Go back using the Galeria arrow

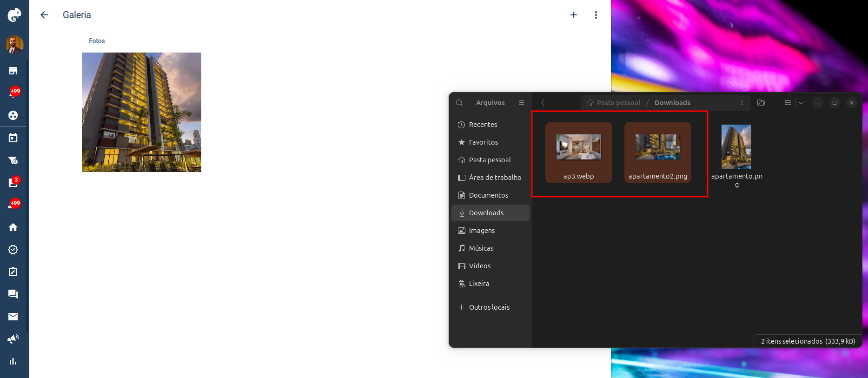pyautogui.click(x=44, y=15)
